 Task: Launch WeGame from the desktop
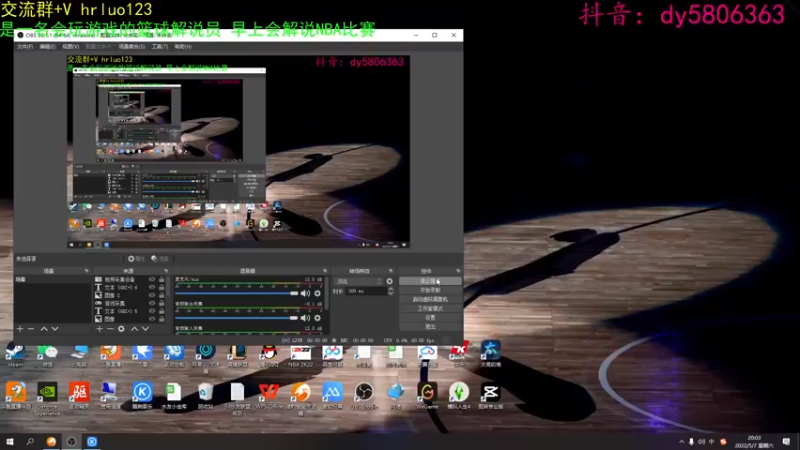point(427,396)
